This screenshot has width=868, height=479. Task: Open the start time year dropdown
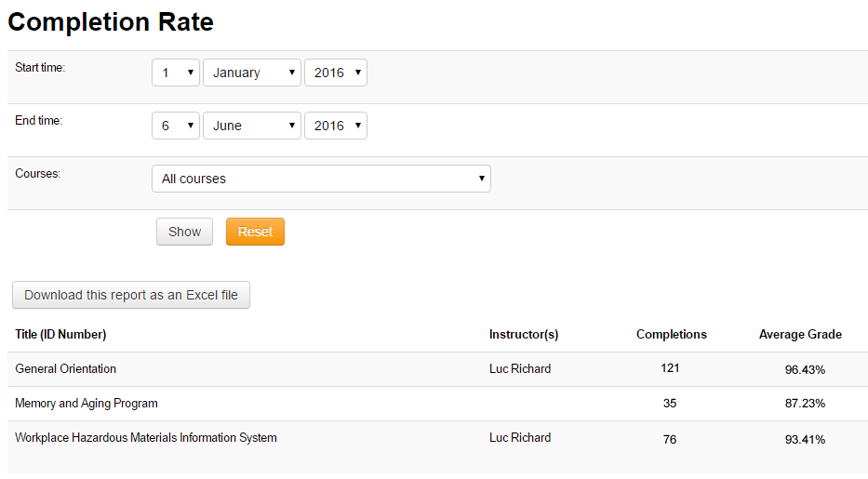tap(336, 73)
